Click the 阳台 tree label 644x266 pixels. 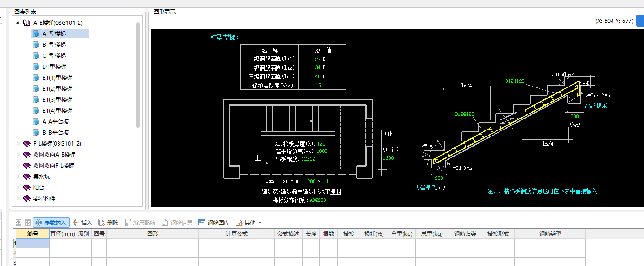39,187
